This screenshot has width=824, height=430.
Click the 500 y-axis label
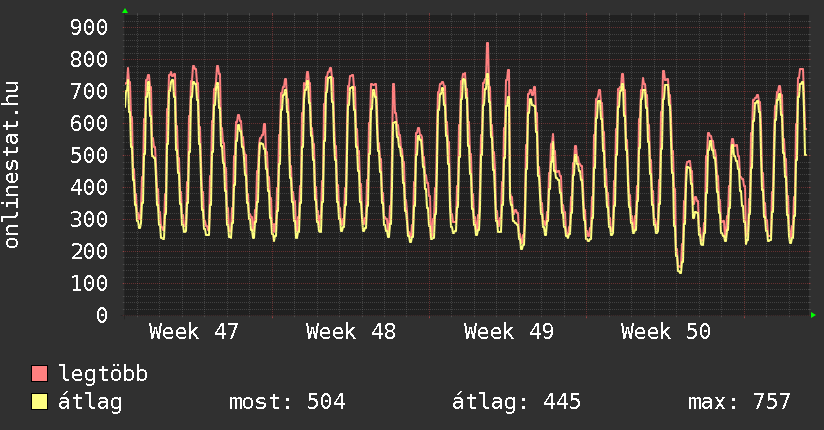88,155
